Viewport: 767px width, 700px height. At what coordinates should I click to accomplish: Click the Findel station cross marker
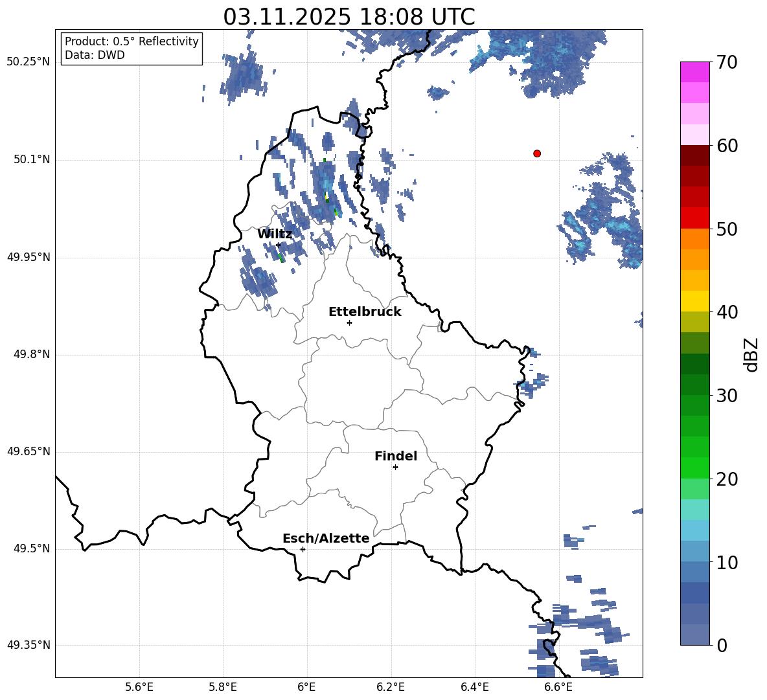pos(395,468)
